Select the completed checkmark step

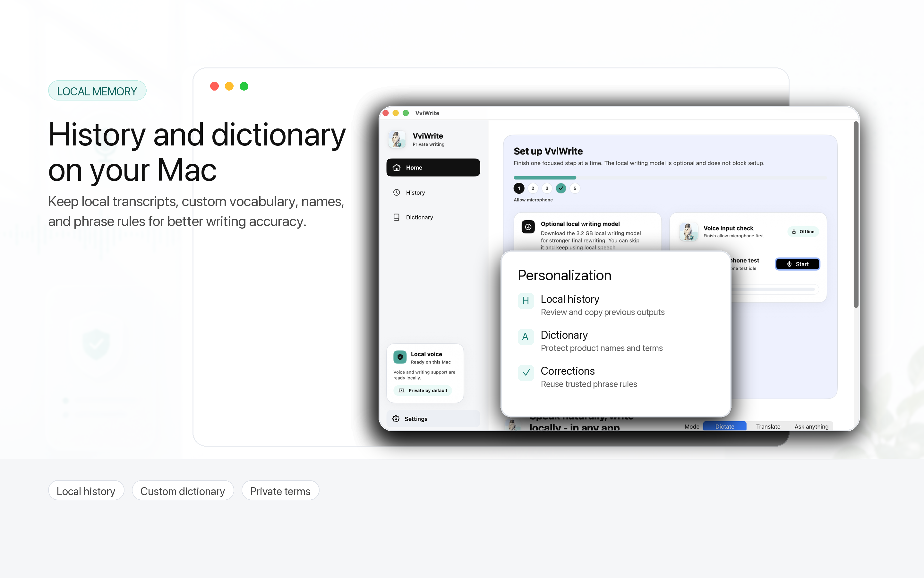coord(561,188)
